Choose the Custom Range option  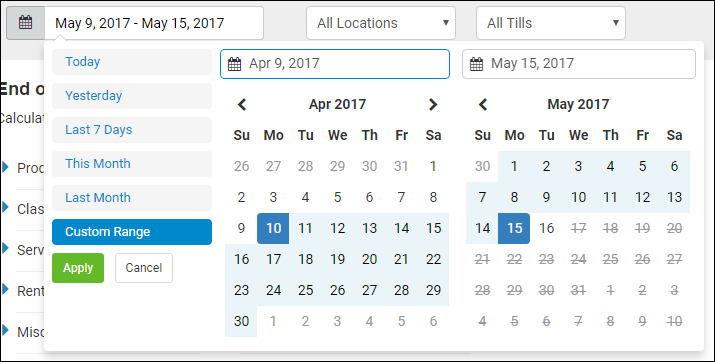132,232
